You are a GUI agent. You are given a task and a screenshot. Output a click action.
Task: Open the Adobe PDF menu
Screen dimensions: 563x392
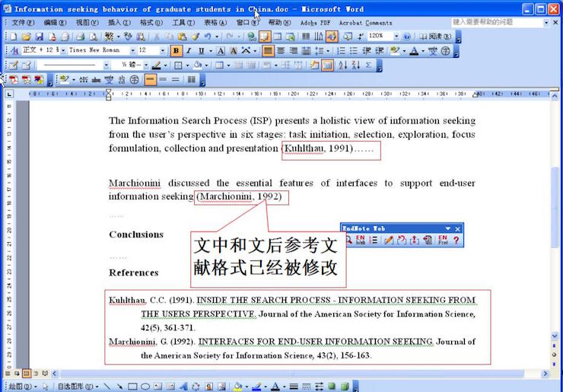(x=315, y=23)
